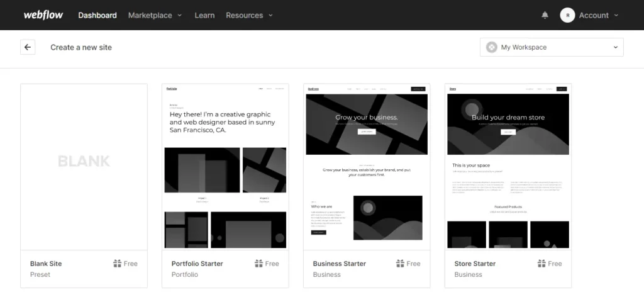Viewport: 644px width, 307px height.
Task: Click the Webflow logo
Action: tap(43, 15)
